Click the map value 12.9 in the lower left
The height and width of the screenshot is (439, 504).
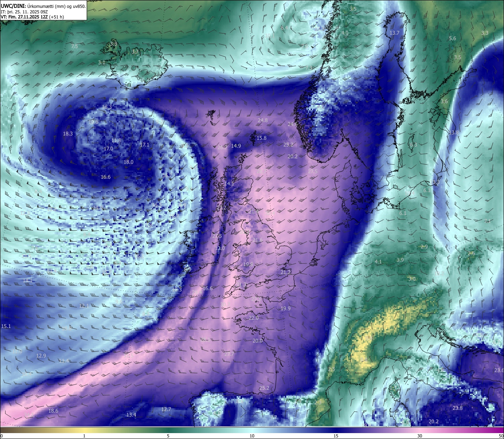coord(41,356)
